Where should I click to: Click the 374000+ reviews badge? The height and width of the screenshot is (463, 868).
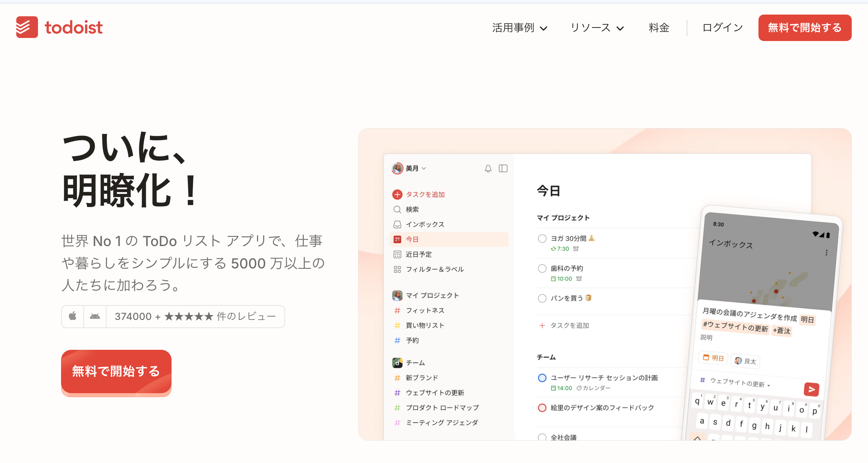(195, 316)
